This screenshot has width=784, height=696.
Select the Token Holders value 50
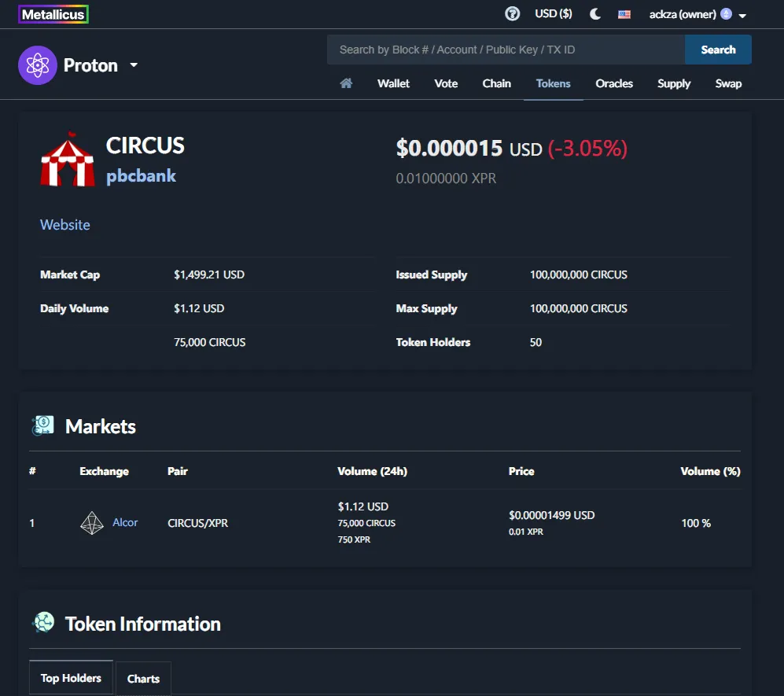[536, 343]
